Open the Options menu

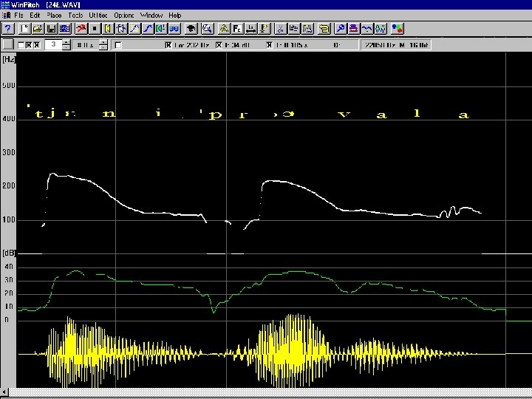pyautogui.click(x=124, y=16)
